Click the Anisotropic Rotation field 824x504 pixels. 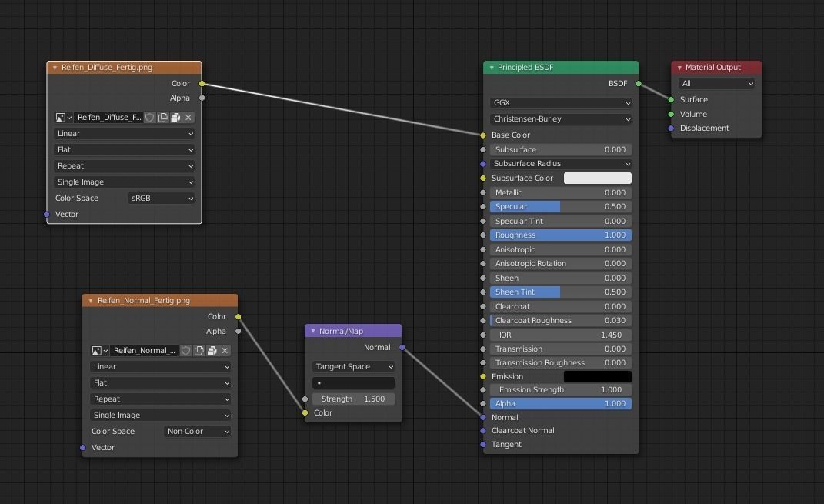point(561,264)
